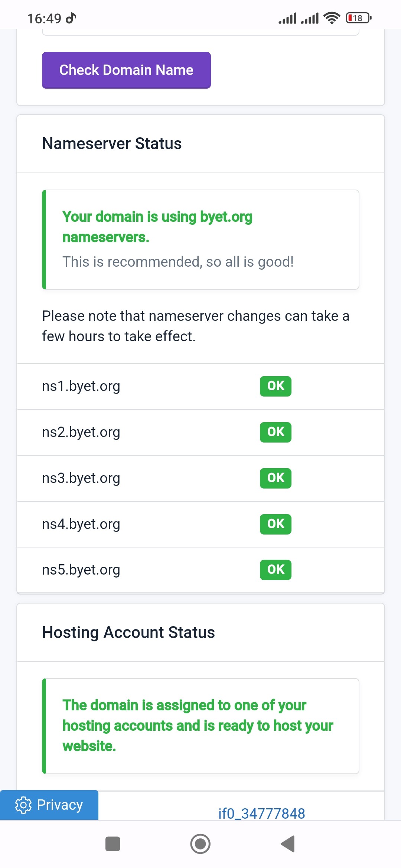401x868 pixels.
Task: Click the Hosting Account Status heading
Action: click(x=128, y=632)
